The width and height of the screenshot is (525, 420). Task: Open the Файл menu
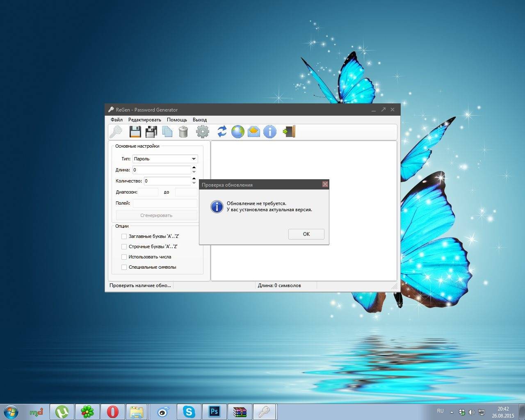point(116,120)
